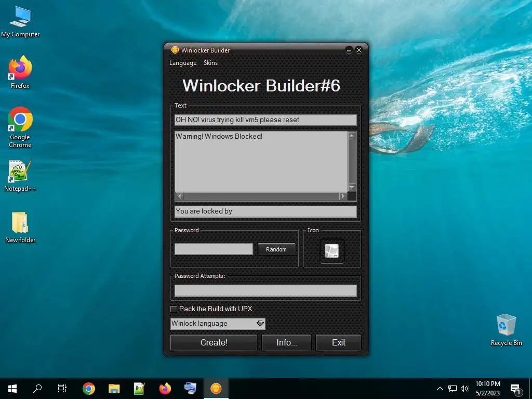
Task: Open the Windows Start menu
Action: coord(12,389)
